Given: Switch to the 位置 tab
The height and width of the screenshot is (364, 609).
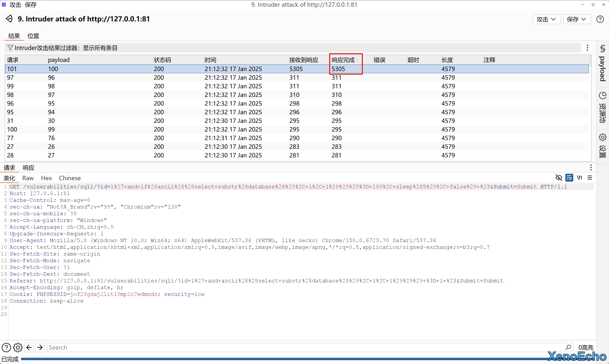Looking at the screenshot, I should (x=33, y=36).
